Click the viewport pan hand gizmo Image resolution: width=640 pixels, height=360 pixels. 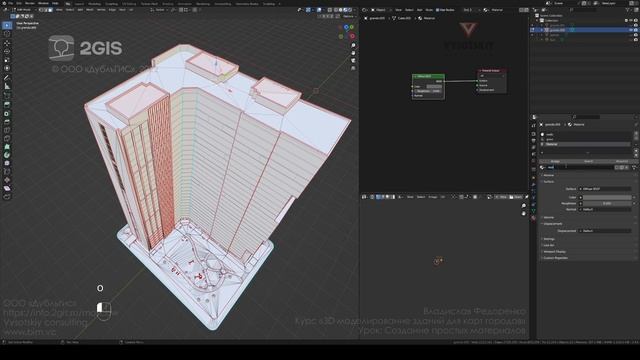click(353, 53)
